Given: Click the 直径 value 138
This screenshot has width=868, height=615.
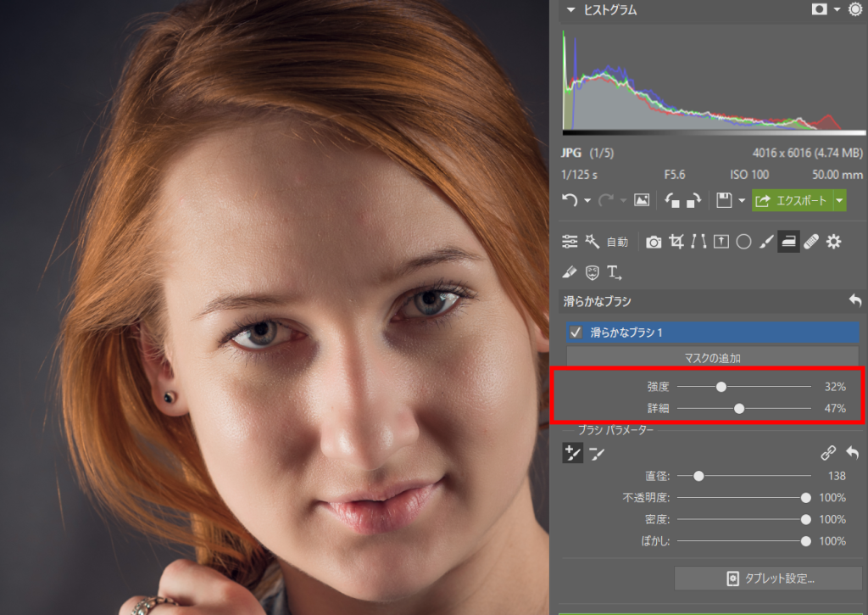Looking at the screenshot, I should pyautogui.click(x=837, y=476).
